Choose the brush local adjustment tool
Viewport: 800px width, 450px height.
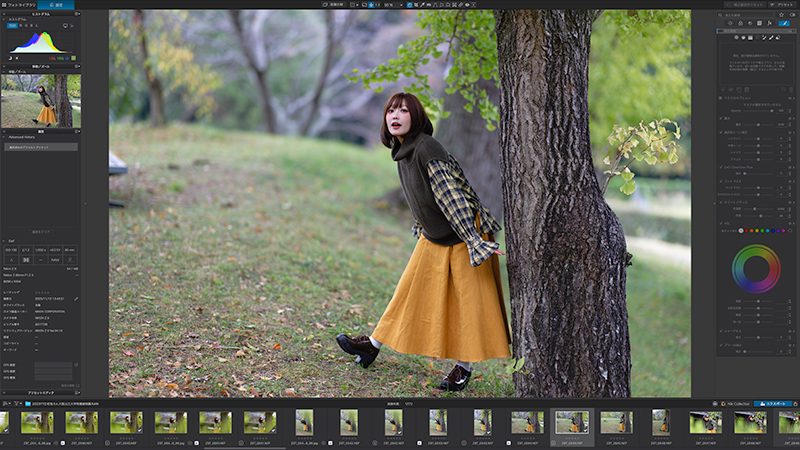[771, 37]
